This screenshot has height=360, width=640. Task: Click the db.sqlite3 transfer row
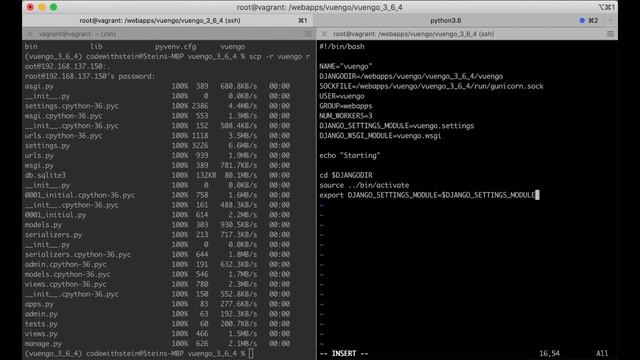coord(157,175)
